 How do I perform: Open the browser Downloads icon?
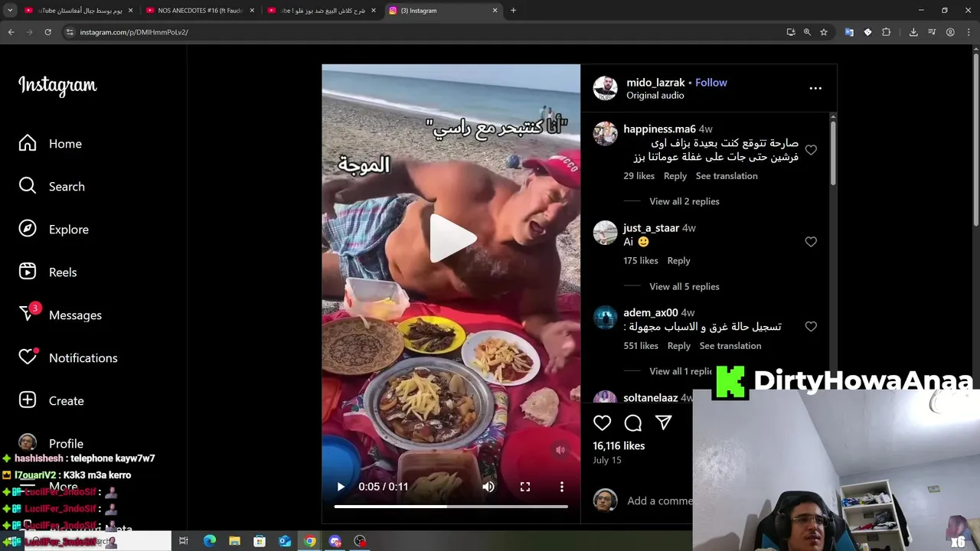pyautogui.click(x=913, y=32)
